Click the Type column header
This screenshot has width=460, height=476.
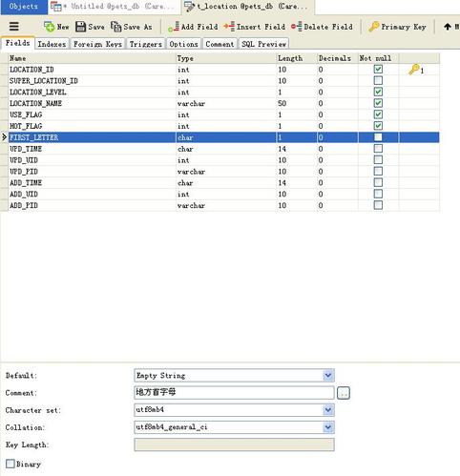pyautogui.click(x=226, y=58)
